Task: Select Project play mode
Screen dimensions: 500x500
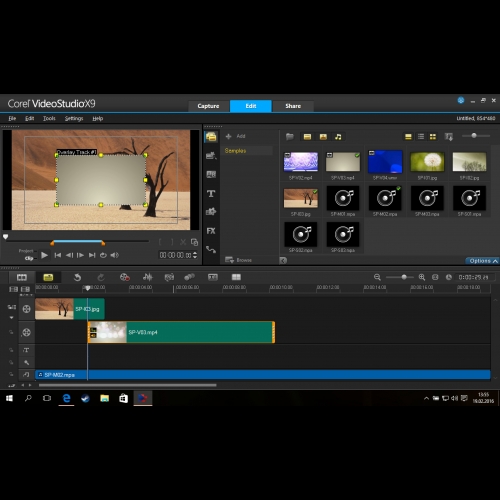Action: (26, 251)
